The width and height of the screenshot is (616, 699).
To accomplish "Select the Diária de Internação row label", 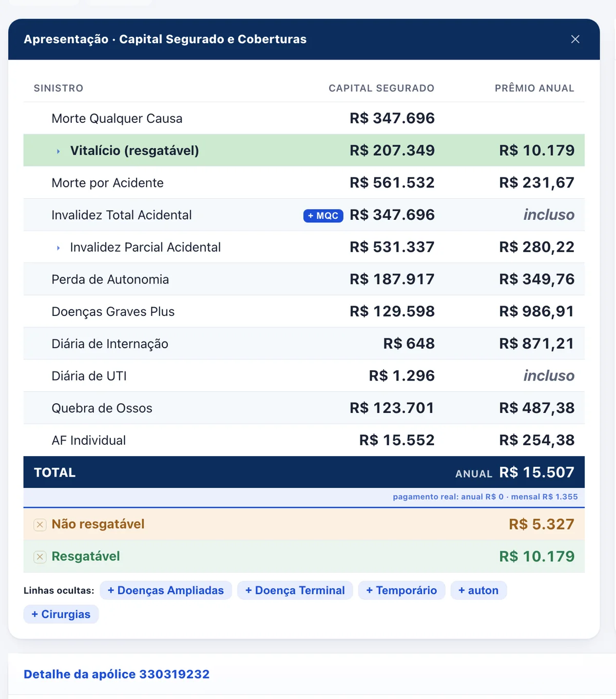I will tap(110, 344).
